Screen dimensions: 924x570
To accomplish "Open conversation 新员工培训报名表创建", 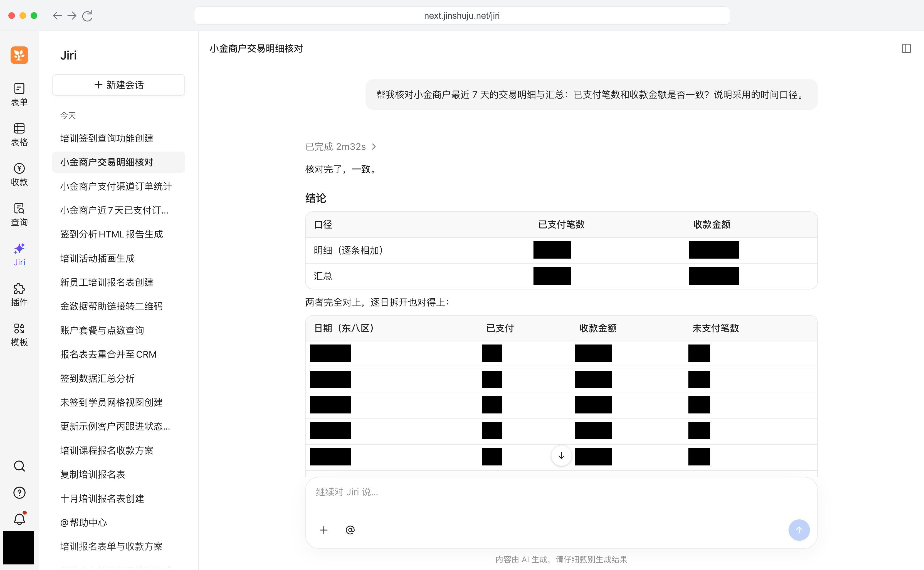I will (x=118, y=282).
